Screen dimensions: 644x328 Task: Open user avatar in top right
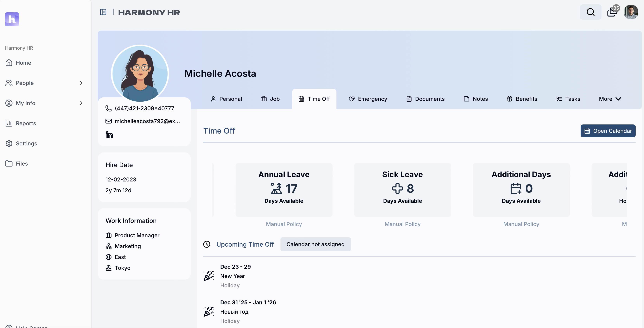tap(631, 12)
